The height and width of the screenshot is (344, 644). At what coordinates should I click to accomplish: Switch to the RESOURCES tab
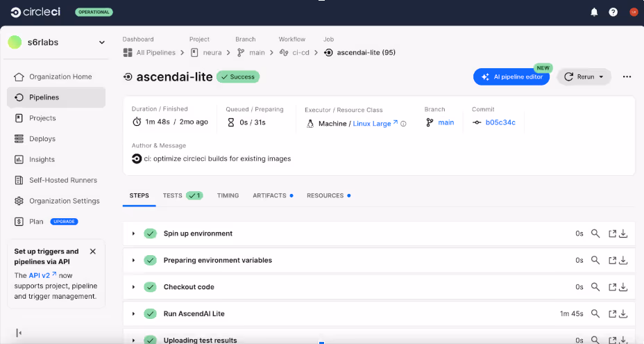click(328, 195)
